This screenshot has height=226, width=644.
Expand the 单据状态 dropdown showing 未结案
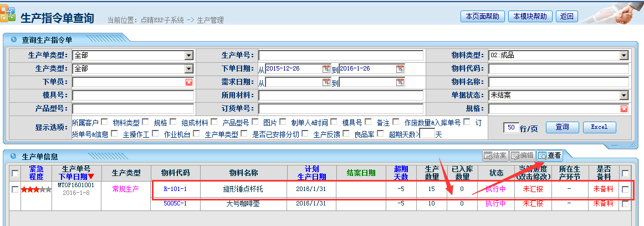[623, 96]
